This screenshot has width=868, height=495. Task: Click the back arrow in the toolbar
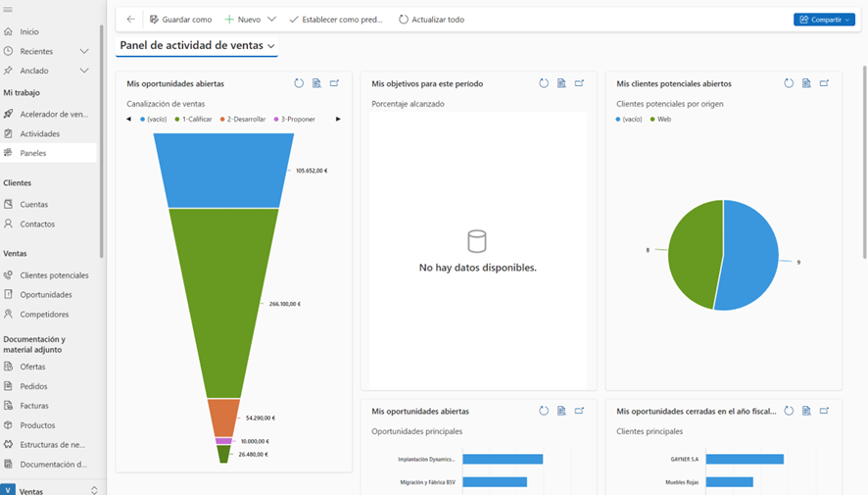click(131, 20)
